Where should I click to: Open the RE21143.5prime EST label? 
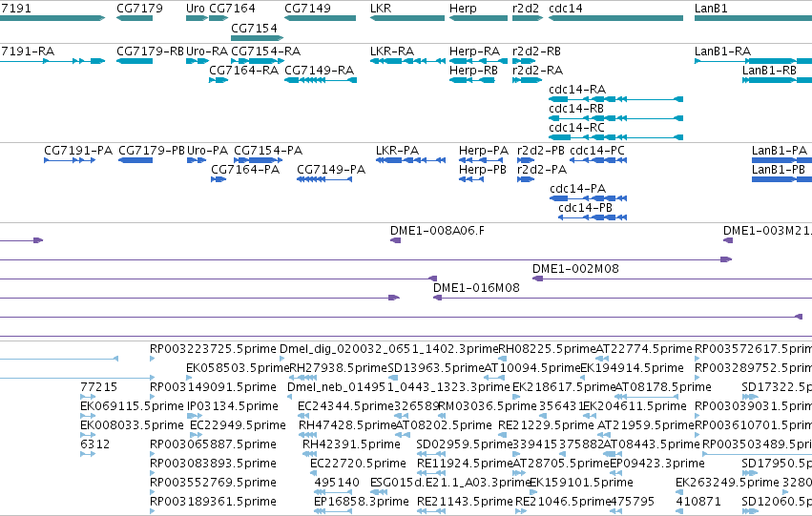point(465,503)
